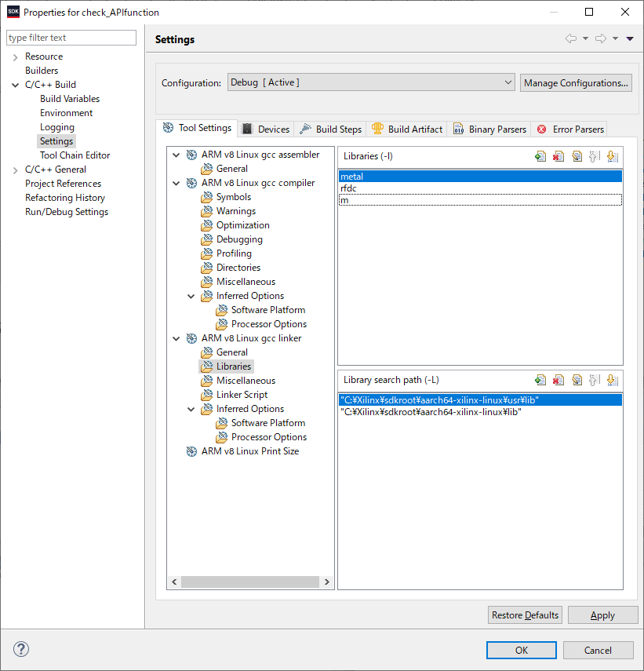The image size is (644, 671).
Task: Collapse the ARM v8 Linux gcc linker node
Action: pyautogui.click(x=176, y=338)
